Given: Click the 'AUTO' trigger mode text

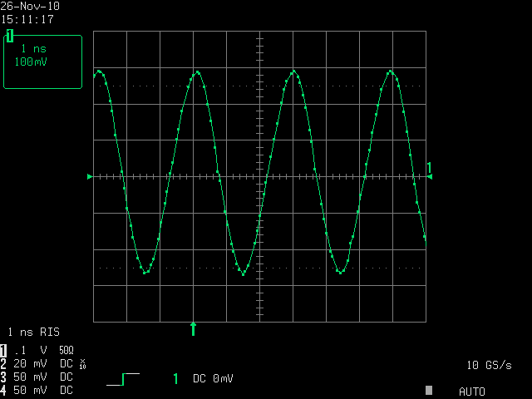Looking at the screenshot, I should (472, 392).
